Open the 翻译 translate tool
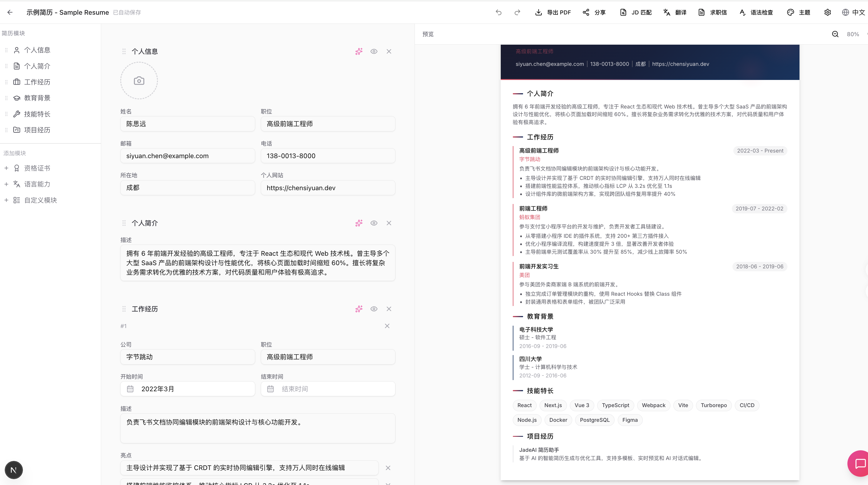The height and width of the screenshot is (485, 868). pyautogui.click(x=675, y=12)
